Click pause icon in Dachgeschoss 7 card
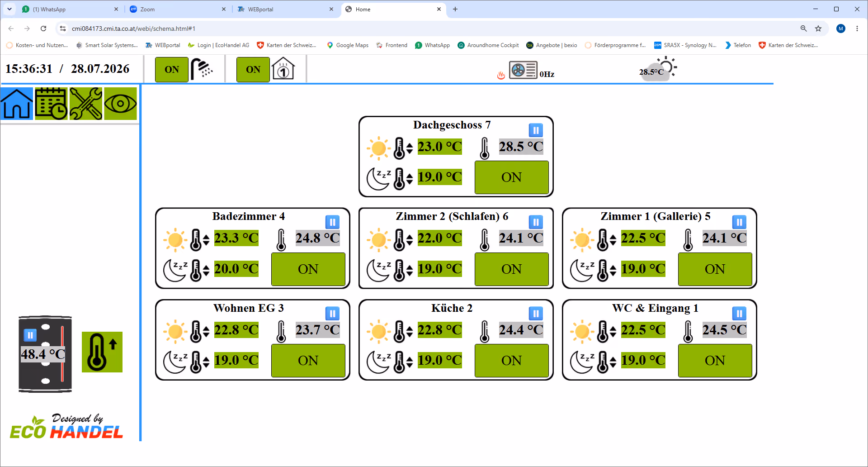This screenshot has height=467, width=868. point(536,130)
